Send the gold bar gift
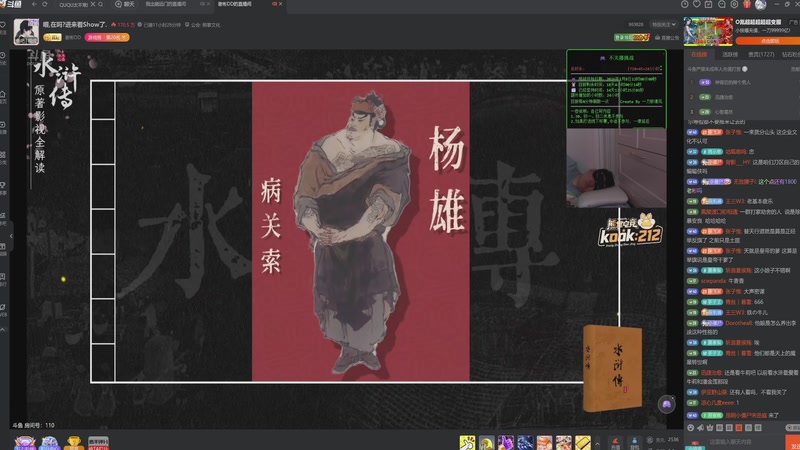 point(583,443)
